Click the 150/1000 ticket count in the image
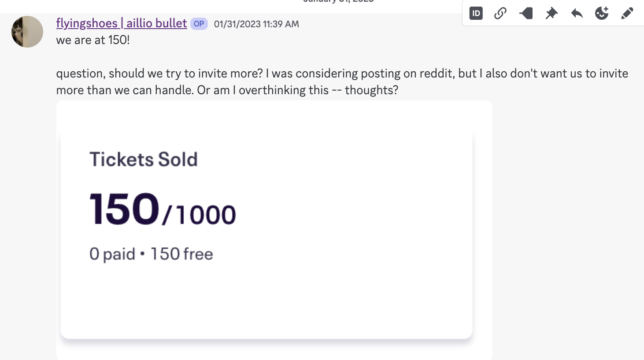 (x=163, y=210)
